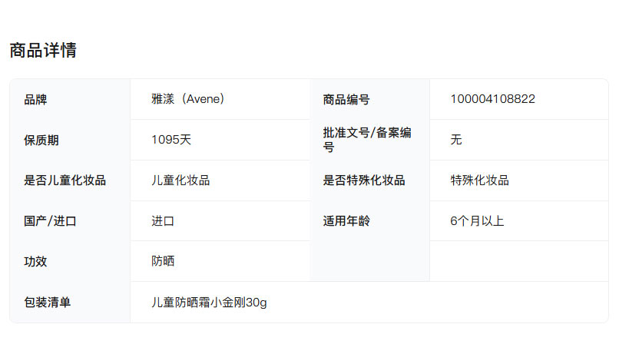Click the 适用年龄 label cell
Screen dimensions: 619x364
point(346,221)
